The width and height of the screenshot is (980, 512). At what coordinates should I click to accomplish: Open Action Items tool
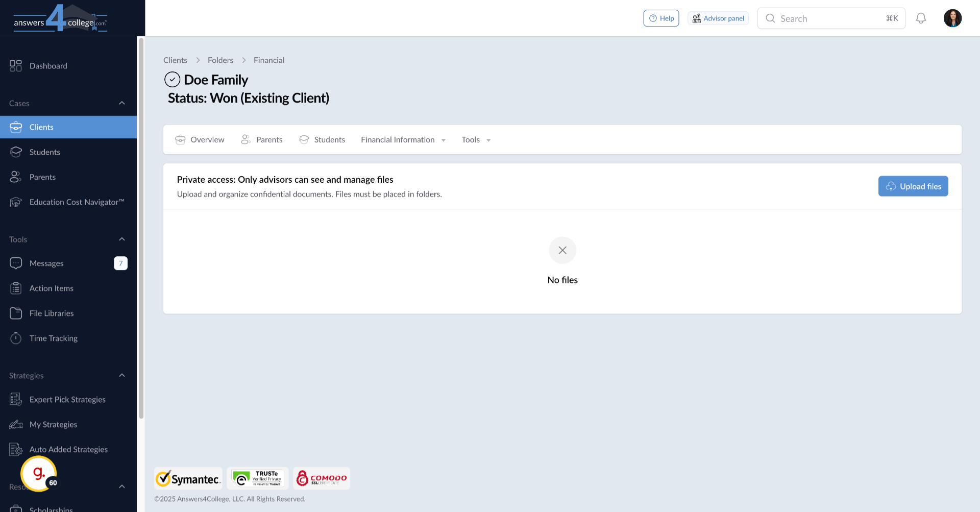(x=51, y=288)
